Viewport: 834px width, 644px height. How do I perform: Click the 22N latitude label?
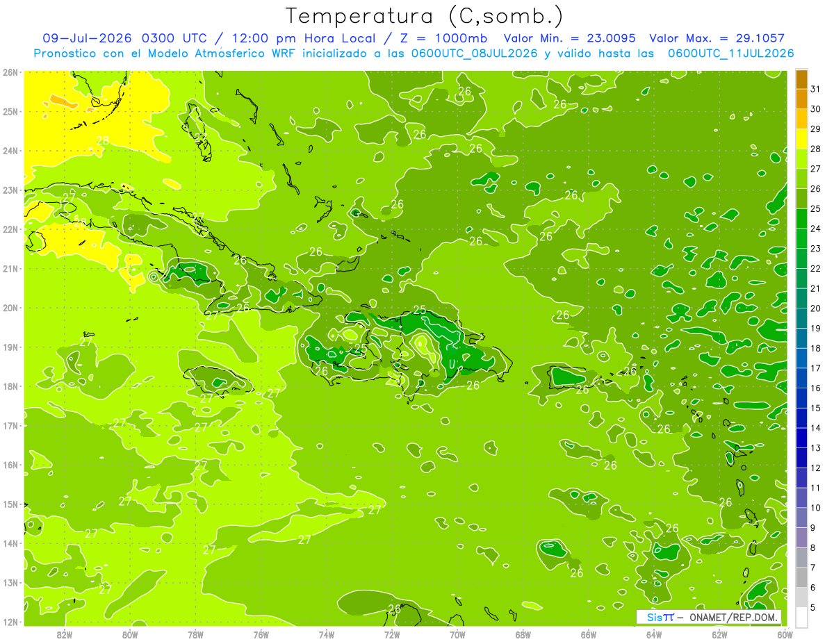[10, 229]
